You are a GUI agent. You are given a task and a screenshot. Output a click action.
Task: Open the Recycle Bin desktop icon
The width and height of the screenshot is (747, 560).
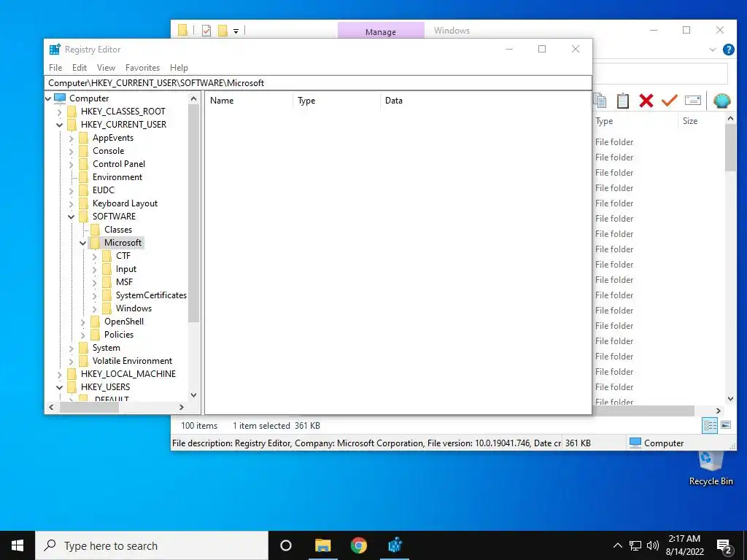[711, 468]
